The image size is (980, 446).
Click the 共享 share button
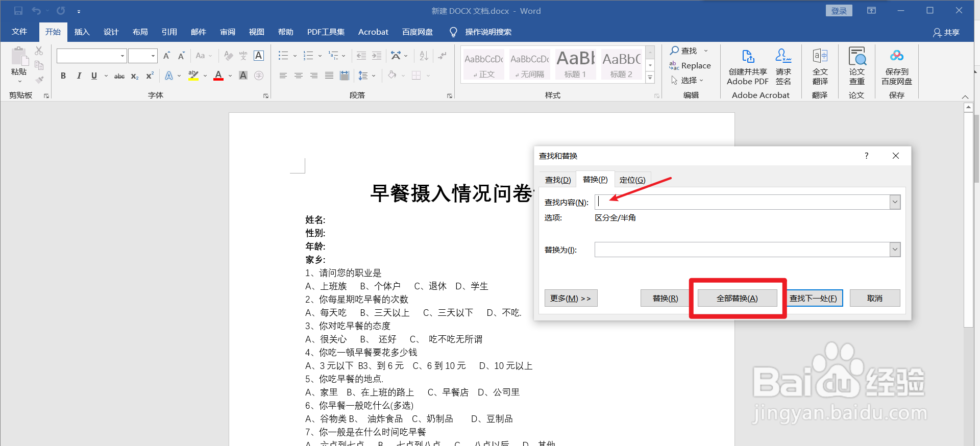946,32
